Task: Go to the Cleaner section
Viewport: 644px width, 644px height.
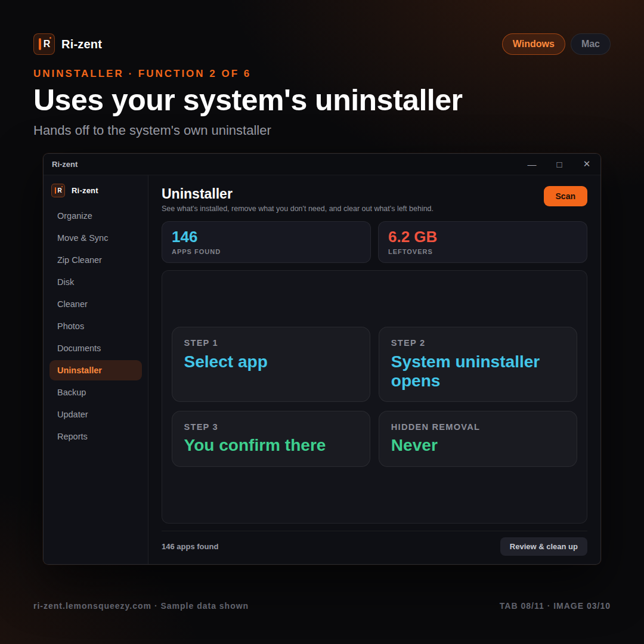Action: pos(95,304)
